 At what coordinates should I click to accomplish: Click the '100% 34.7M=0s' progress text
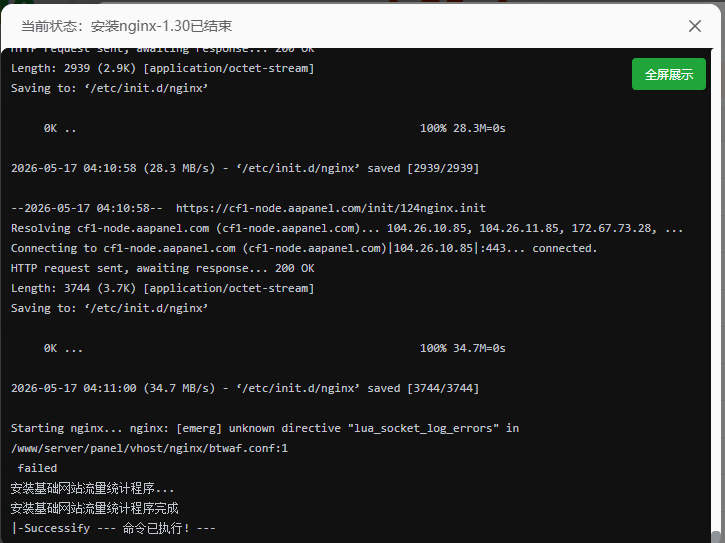coord(462,348)
